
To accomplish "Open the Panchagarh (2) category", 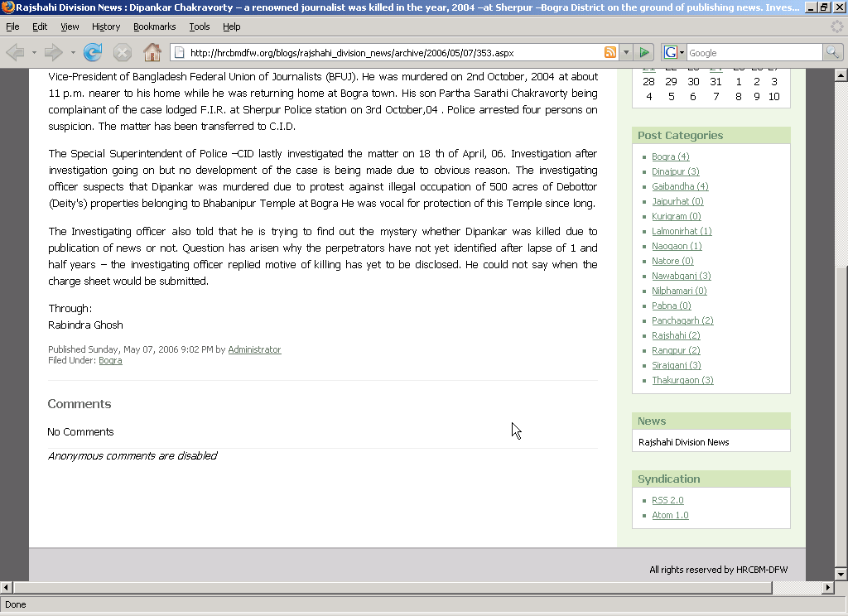I will (x=682, y=320).
